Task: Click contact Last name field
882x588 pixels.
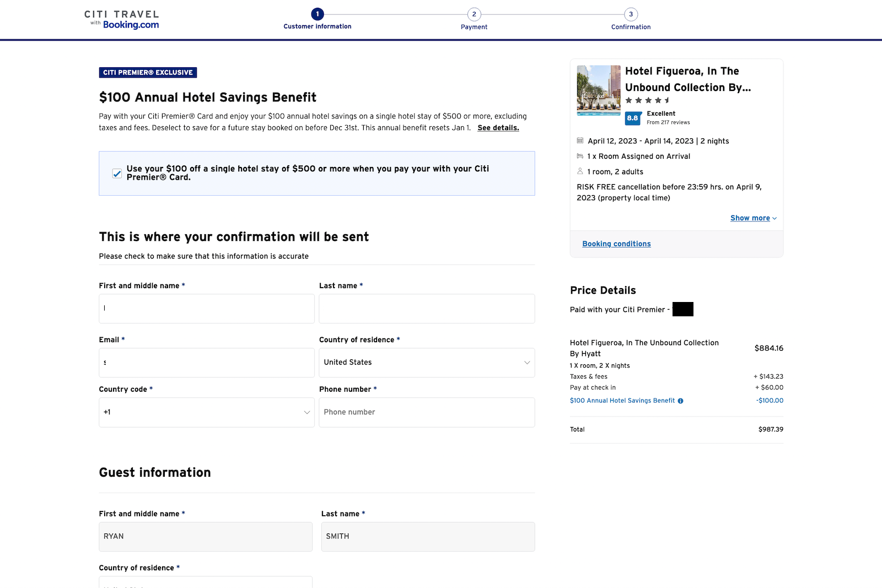Action: pos(427,309)
